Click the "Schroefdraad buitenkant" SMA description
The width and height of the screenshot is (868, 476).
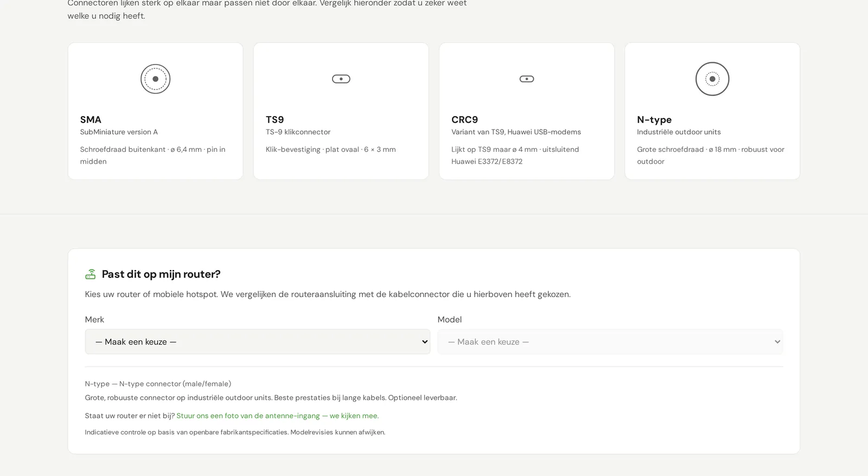(x=152, y=155)
